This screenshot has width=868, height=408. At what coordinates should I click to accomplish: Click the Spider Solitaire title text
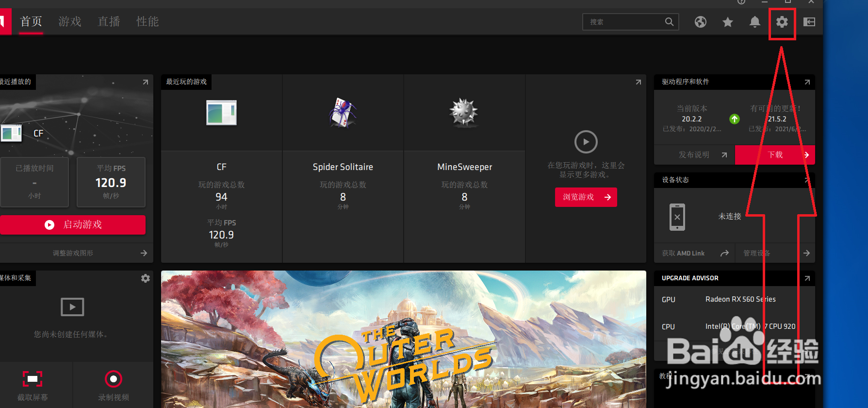pyautogui.click(x=343, y=167)
